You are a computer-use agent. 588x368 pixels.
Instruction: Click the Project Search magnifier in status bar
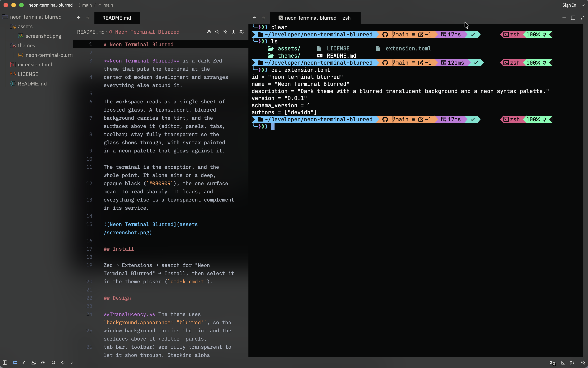coord(54,362)
